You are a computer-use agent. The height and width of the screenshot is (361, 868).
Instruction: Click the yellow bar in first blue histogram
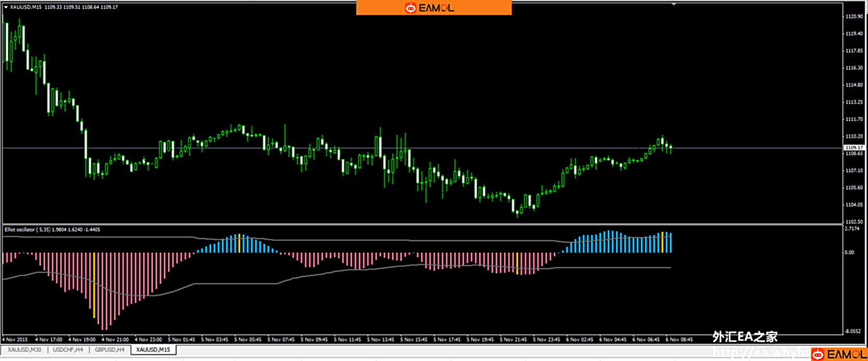(239, 243)
